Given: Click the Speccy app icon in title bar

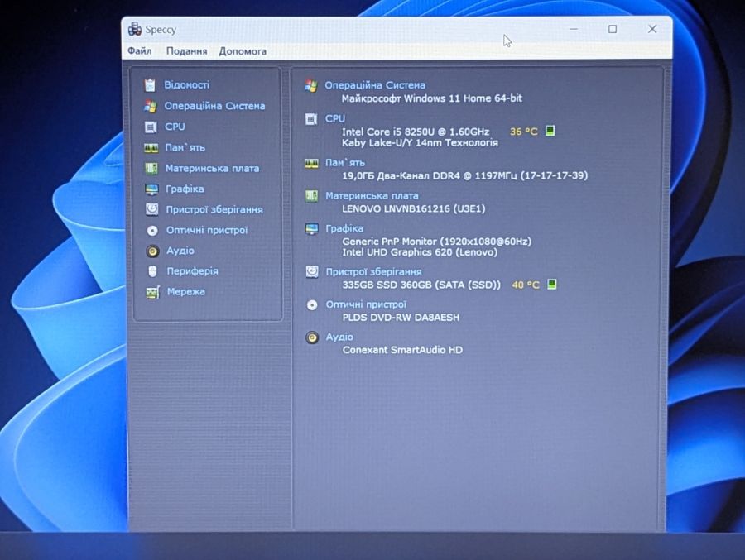Looking at the screenshot, I should coord(135,30).
